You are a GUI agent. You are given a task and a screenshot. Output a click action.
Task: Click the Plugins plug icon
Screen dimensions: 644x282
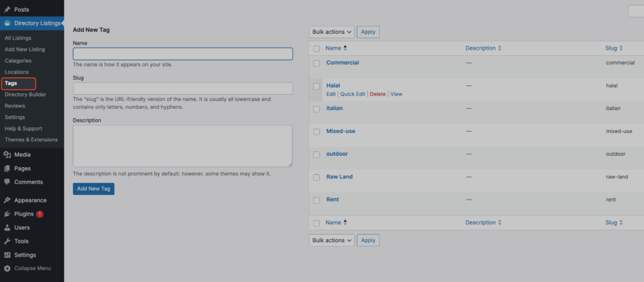tap(7, 214)
